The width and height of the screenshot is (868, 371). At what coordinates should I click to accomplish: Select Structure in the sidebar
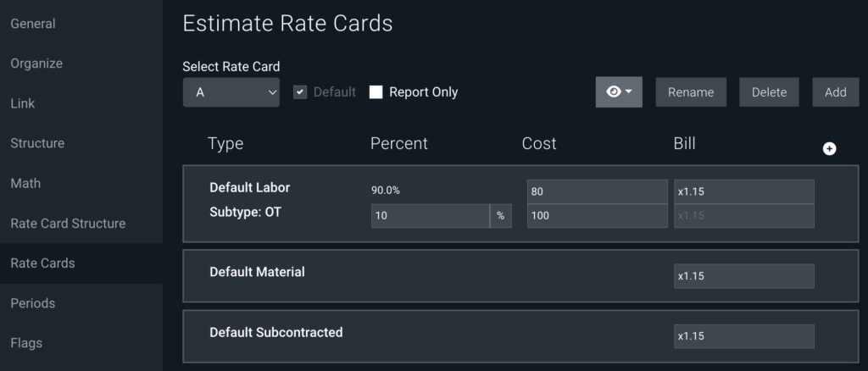tap(37, 143)
